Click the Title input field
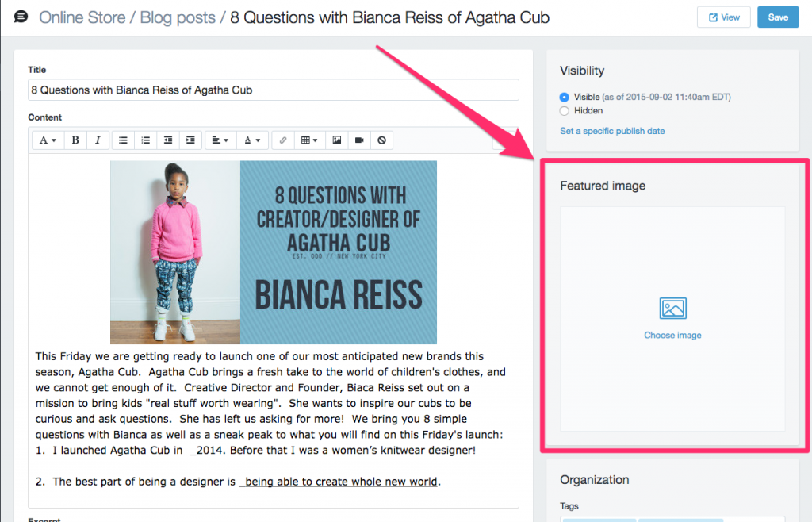812x522 pixels. click(x=274, y=90)
